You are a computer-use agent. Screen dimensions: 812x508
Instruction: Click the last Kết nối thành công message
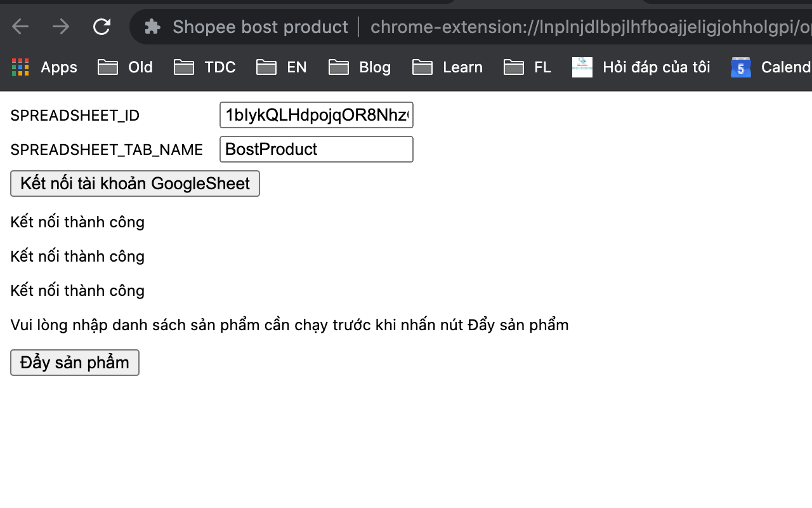[77, 291]
